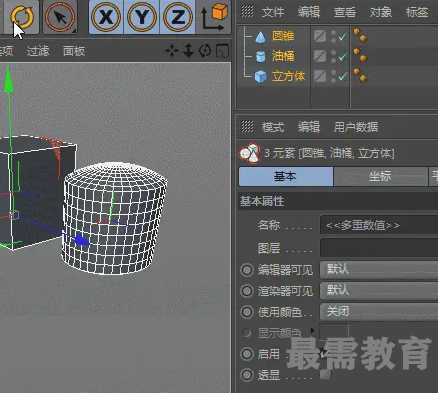Open the 用户数据 menu
The height and width of the screenshot is (393, 438).
coord(356,127)
